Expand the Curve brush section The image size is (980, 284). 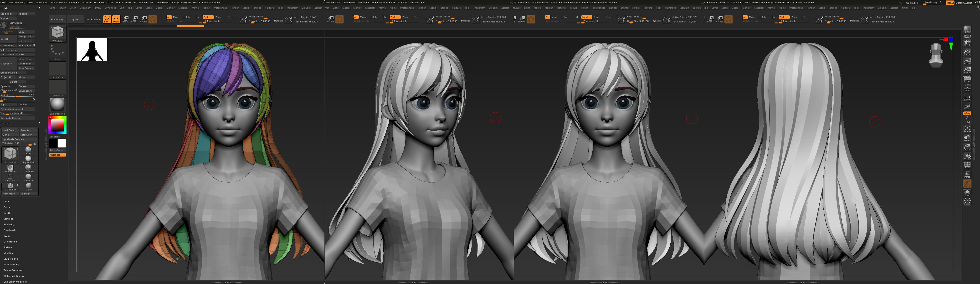[x=7, y=207]
